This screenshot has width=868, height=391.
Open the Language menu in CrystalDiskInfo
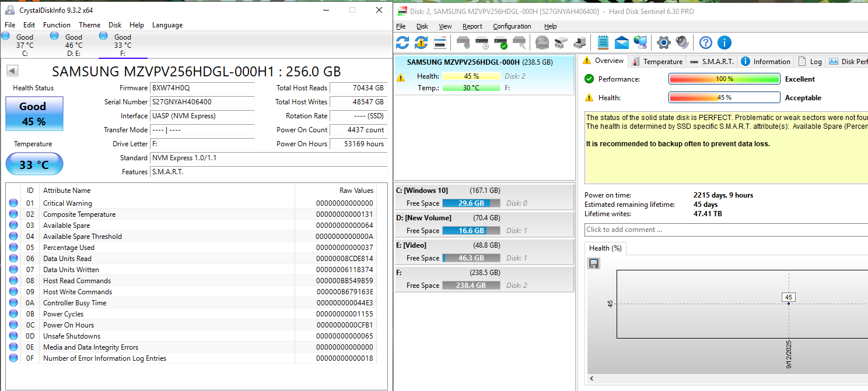point(167,25)
